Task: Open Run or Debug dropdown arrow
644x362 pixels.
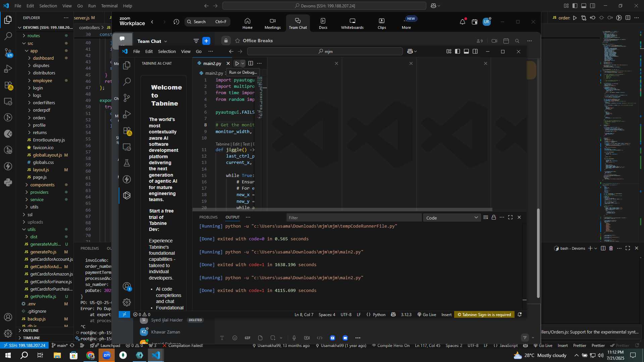Action: [x=243, y=63]
